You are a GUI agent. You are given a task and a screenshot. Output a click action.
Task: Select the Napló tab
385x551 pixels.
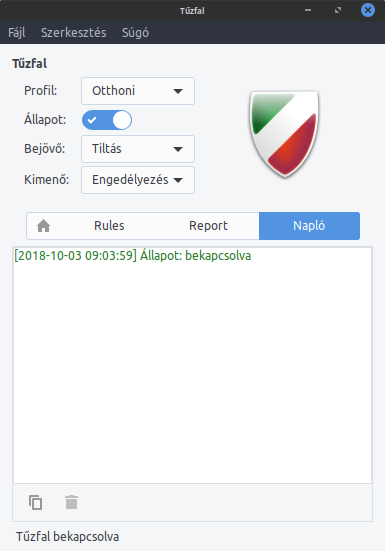(x=309, y=226)
